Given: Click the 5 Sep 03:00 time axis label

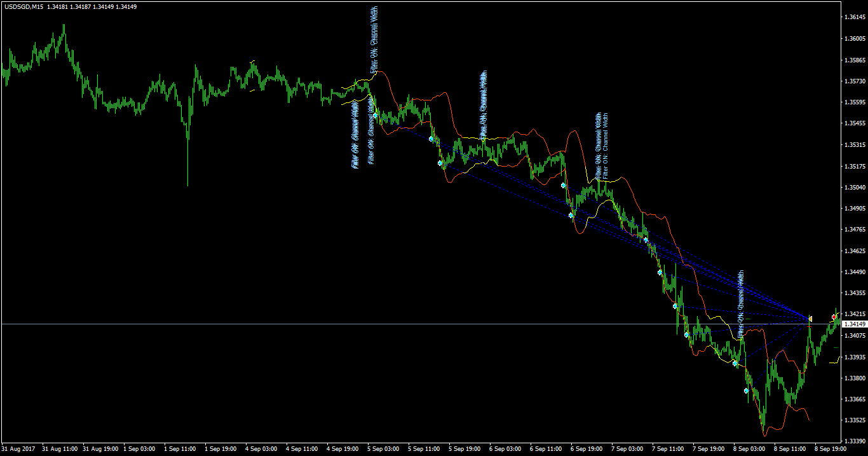Looking at the screenshot, I should [x=383, y=449].
